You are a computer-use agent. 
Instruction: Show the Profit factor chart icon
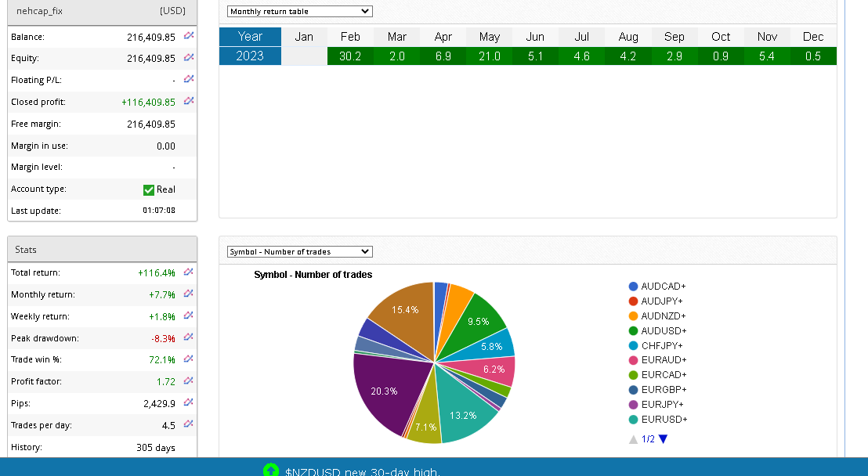tap(188, 381)
